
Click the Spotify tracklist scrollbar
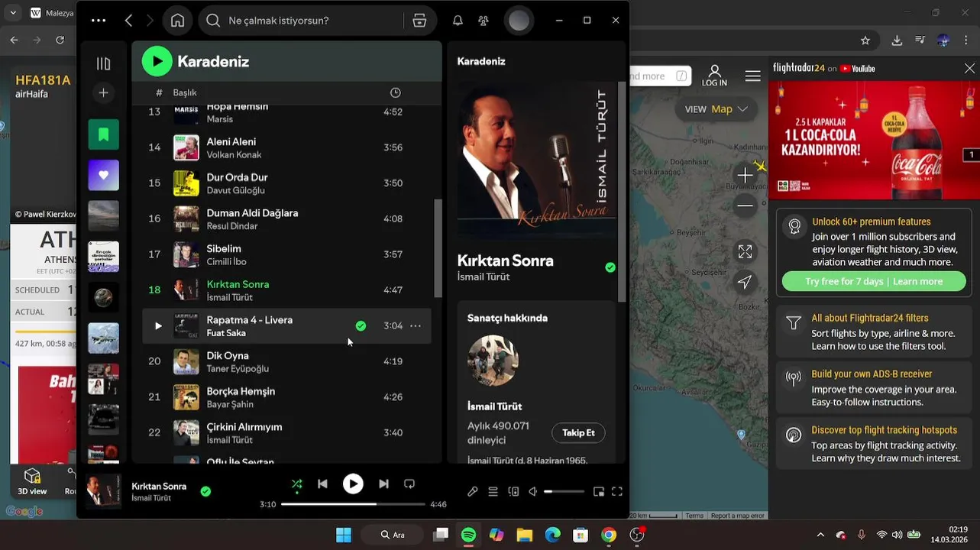click(x=438, y=248)
